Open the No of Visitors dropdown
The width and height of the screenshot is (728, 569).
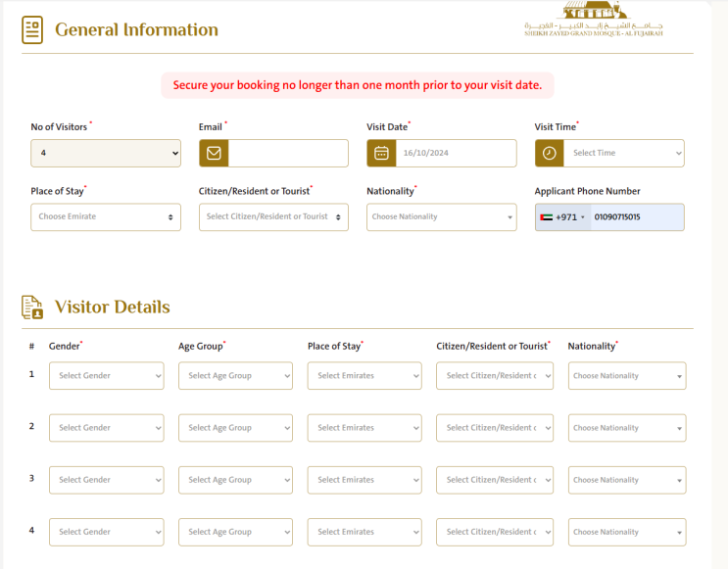106,153
